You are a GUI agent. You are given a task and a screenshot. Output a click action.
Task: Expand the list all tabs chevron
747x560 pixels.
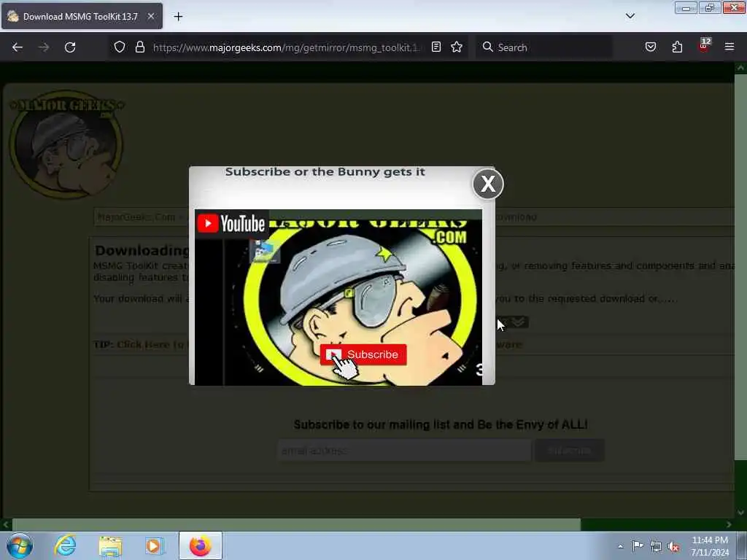pos(630,16)
